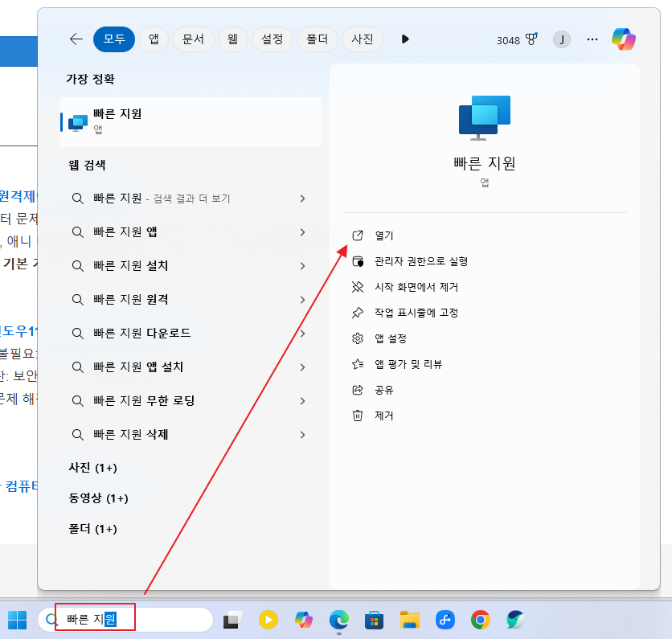Open the J account avatar
This screenshot has width=672, height=639.
click(x=561, y=40)
